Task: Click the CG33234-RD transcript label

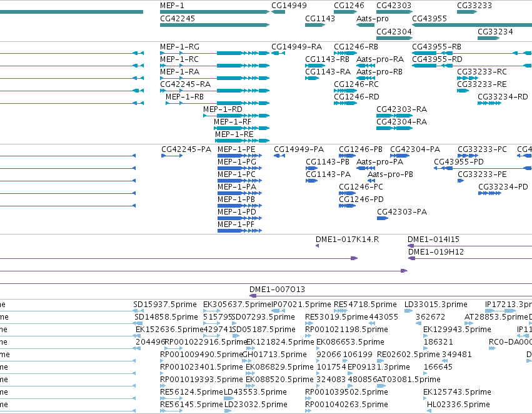Action: pos(503,97)
